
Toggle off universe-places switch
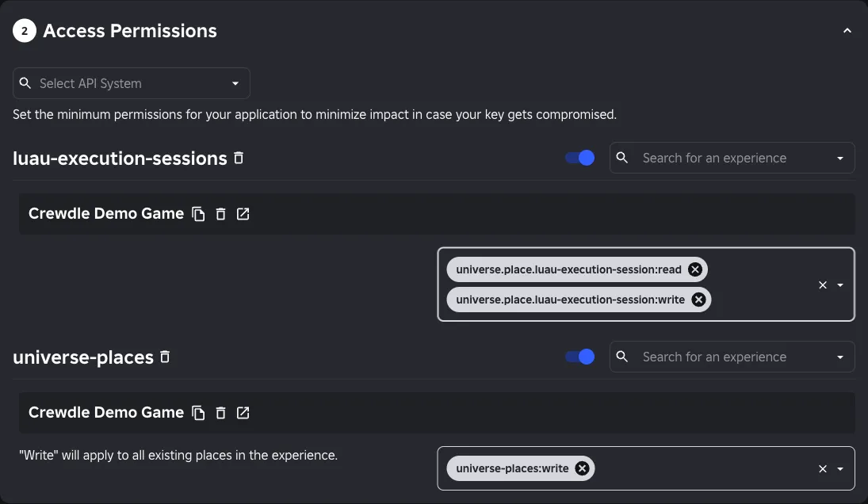click(x=579, y=357)
